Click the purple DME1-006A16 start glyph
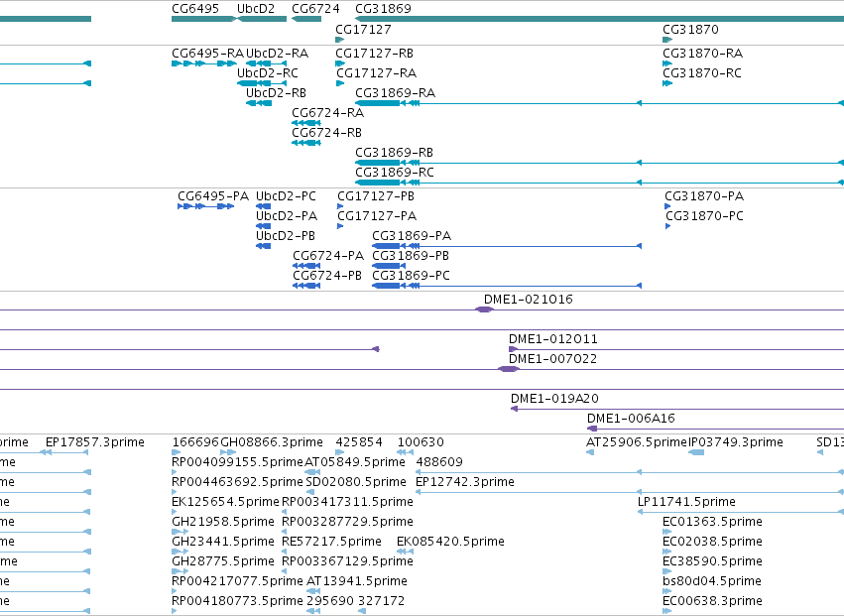This screenshot has width=844, height=616. (592, 429)
